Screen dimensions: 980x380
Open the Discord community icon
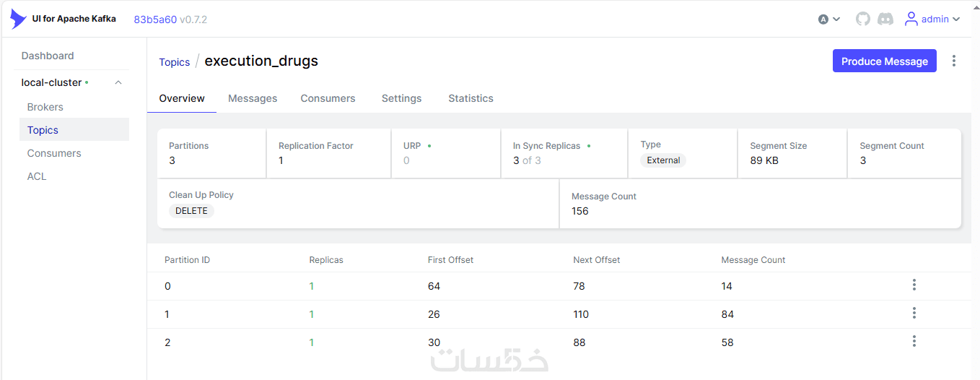click(x=885, y=20)
